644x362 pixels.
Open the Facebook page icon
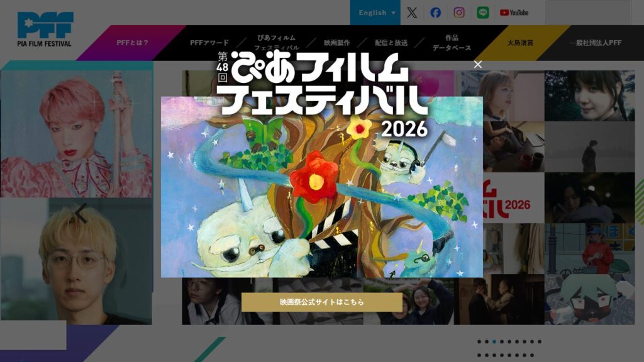point(435,13)
